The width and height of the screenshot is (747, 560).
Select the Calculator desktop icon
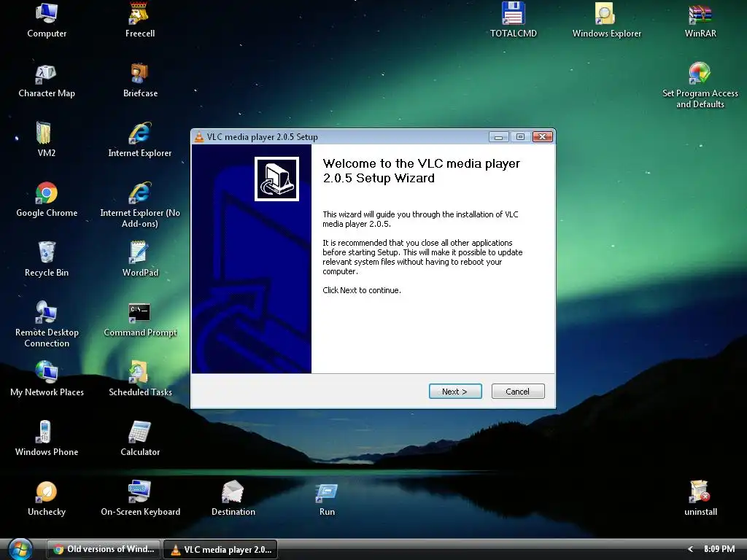point(140,439)
